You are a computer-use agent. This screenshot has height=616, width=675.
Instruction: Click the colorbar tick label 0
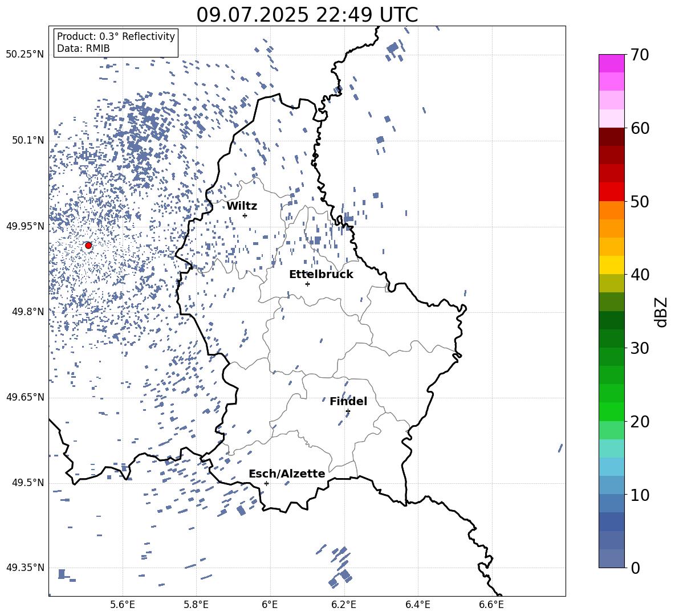[x=636, y=568]
